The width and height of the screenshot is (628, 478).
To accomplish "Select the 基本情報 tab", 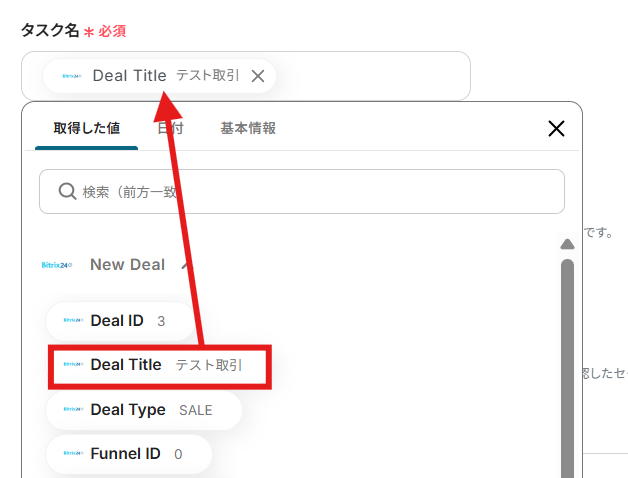I will point(248,128).
